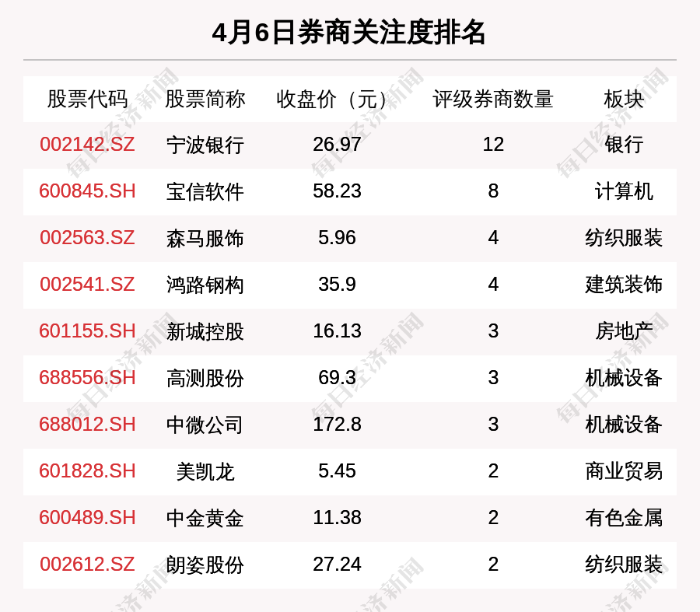Click the closing price 26.97
The height and width of the screenshot is (612, 700).
pos(337,144)
